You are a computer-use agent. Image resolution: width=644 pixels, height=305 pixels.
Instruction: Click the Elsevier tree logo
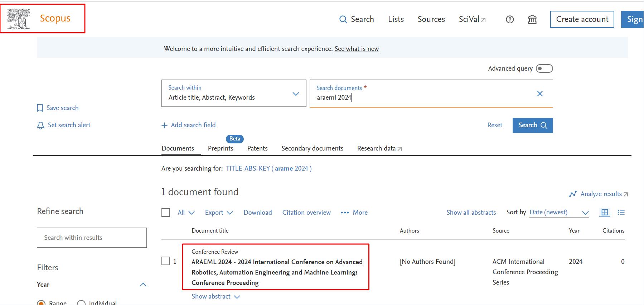point(19,19)
